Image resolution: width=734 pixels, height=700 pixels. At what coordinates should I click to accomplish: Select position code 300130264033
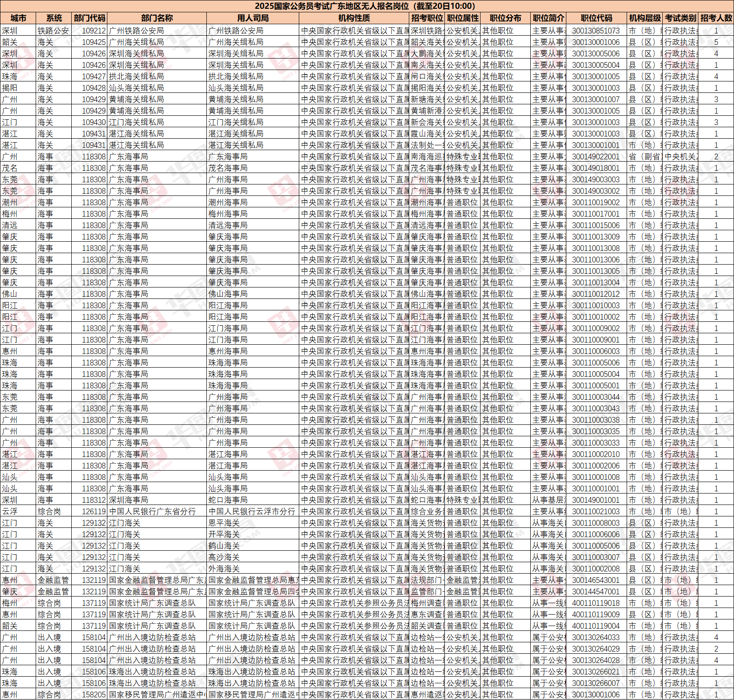596,637
